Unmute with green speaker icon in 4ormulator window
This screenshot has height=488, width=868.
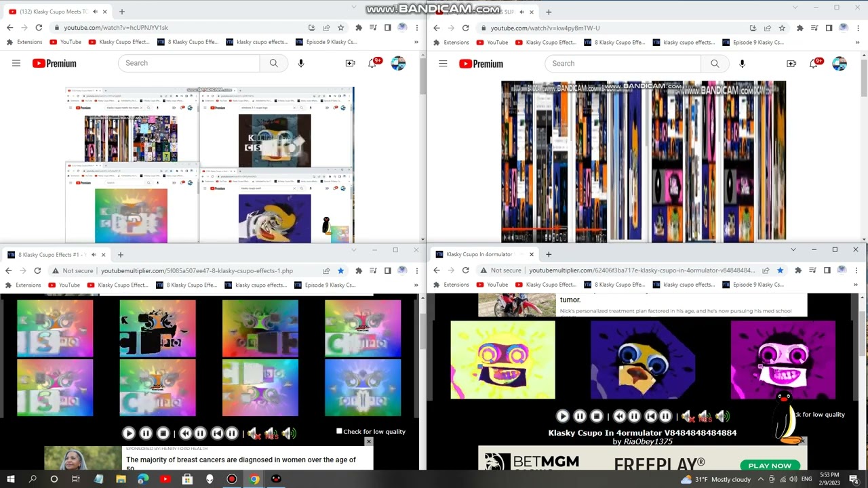(723, 416)
